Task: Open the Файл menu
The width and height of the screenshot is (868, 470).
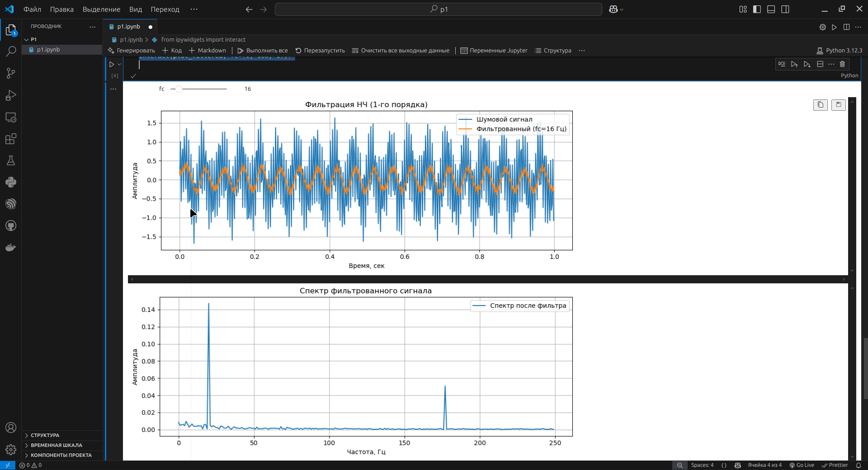Action: [32, 9]
